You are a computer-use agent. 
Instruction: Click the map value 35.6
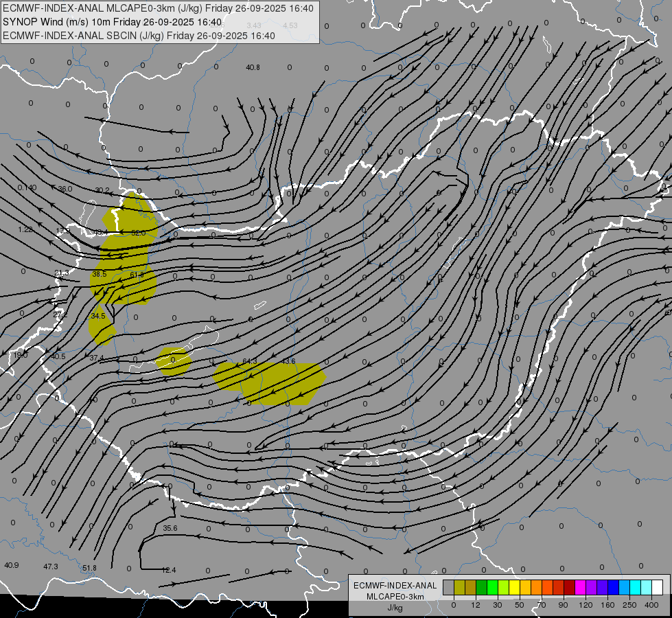(x=170, y=528)
